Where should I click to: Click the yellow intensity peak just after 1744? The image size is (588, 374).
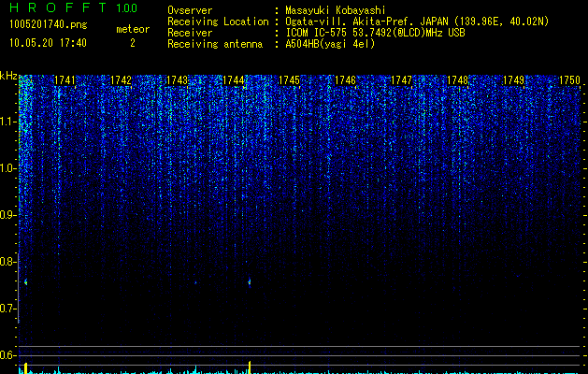[250, 367]
